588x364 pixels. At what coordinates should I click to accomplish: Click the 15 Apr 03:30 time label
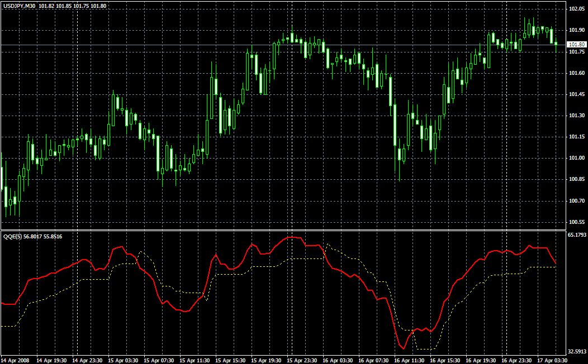pyautogui.click(x=122, y=360)
